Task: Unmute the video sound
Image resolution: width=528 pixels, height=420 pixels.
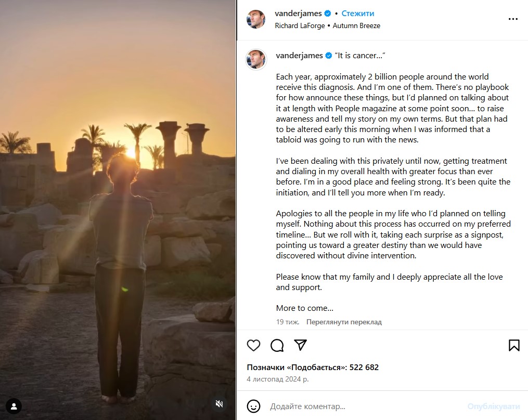Action: tap(220, 404)
